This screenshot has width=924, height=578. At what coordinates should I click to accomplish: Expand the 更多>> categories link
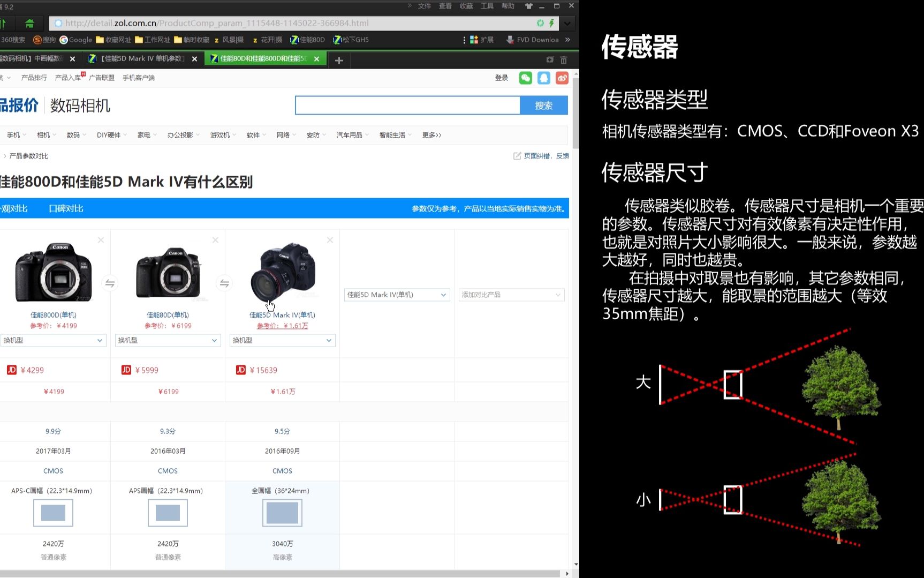431,135
